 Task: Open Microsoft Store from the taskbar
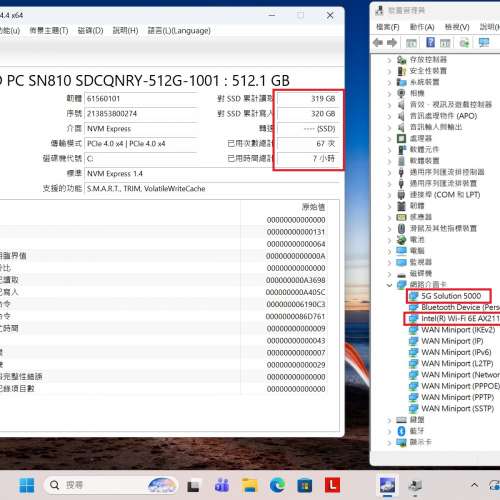click(305, 485)
